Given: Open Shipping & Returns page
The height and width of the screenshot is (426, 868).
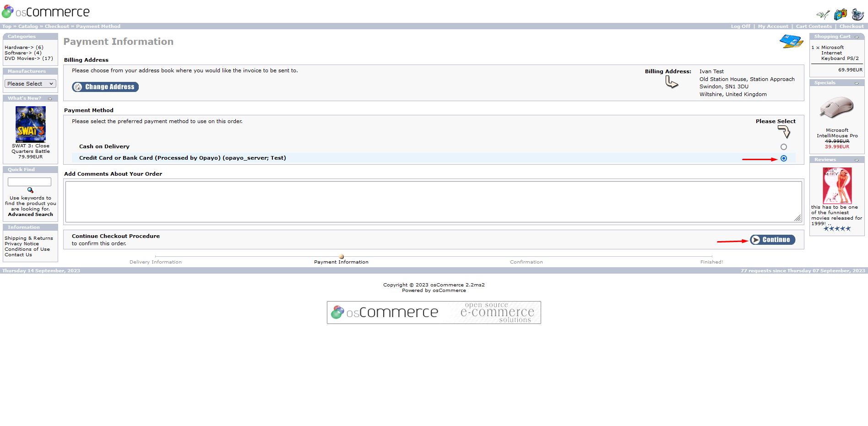Looking at the screenshot, I should pyautogui.click(x=29, y=238).
